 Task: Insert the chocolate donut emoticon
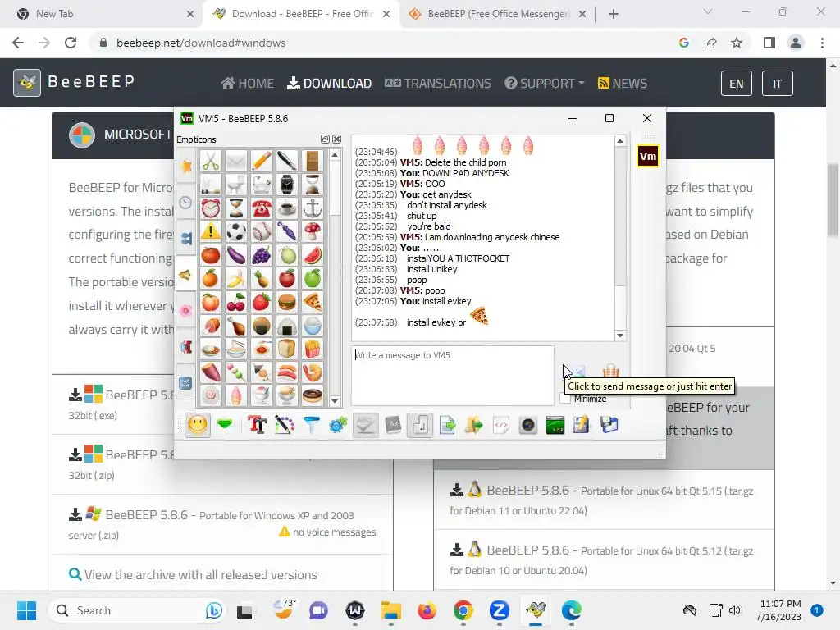[x=313, y=395]
